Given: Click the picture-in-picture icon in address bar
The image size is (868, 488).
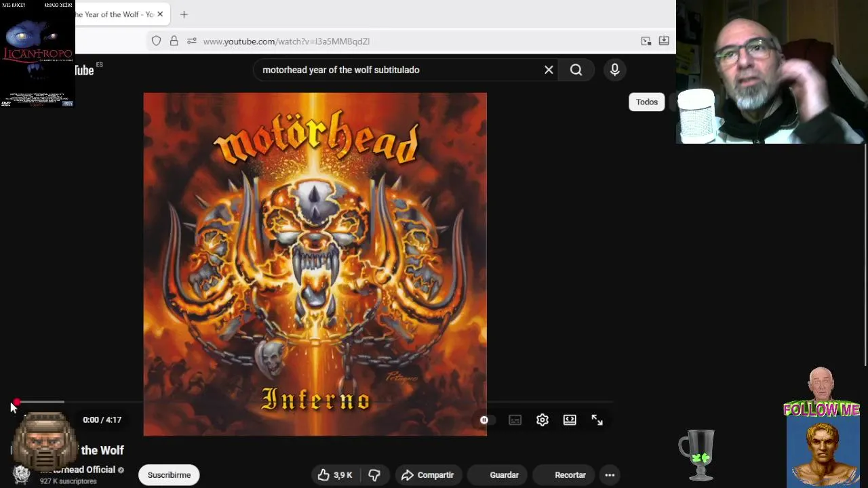Looking at the screenshot, I should click(646, 41).
